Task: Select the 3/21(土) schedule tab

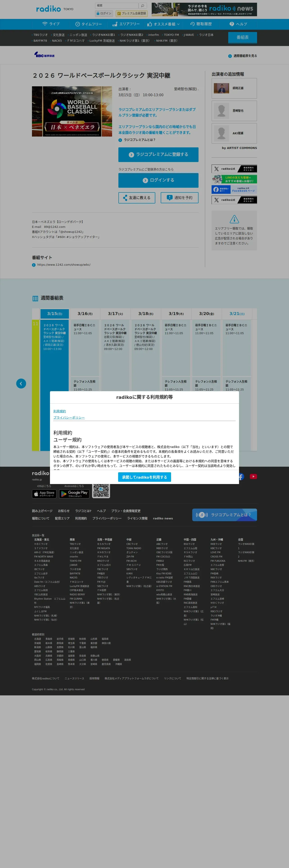Action: tap(237, 314)
